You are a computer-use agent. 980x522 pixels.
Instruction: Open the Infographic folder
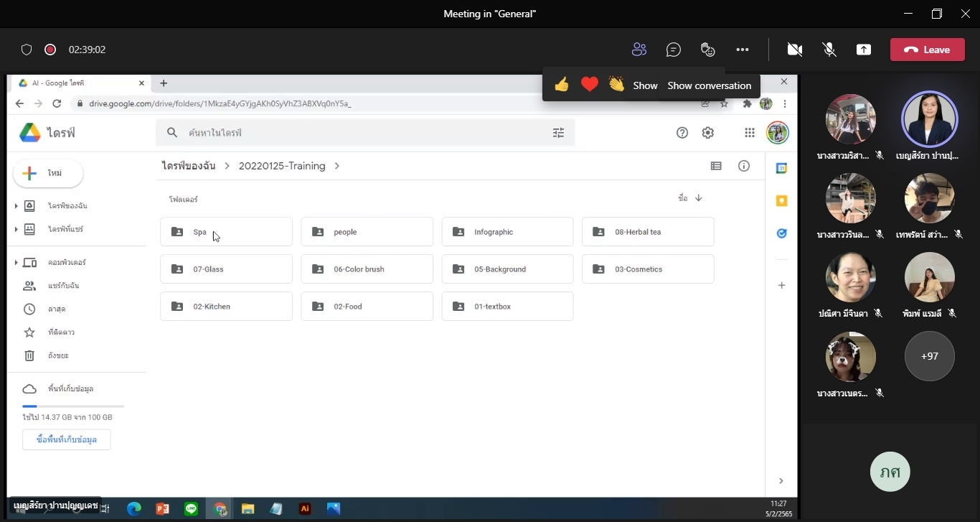point(507,232)
